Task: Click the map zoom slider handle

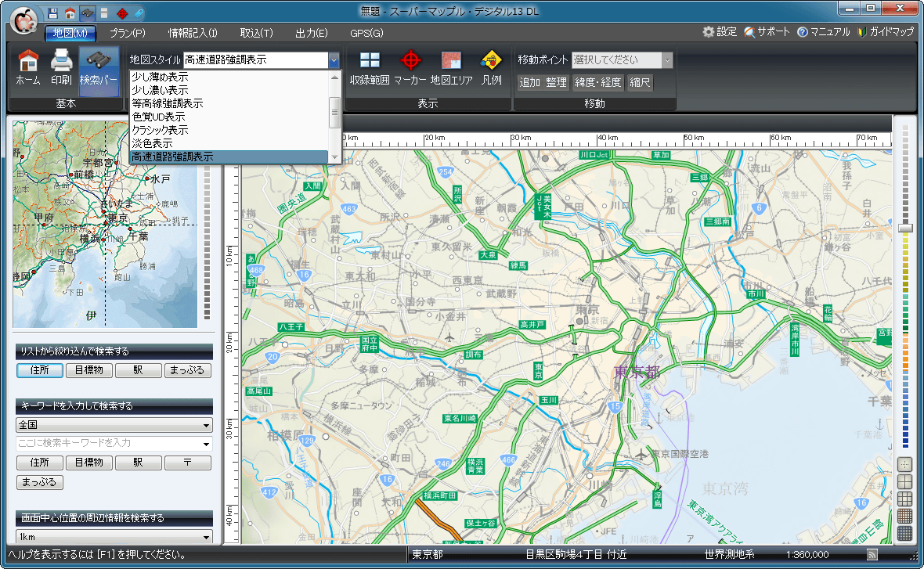Action: coord(905,227)
